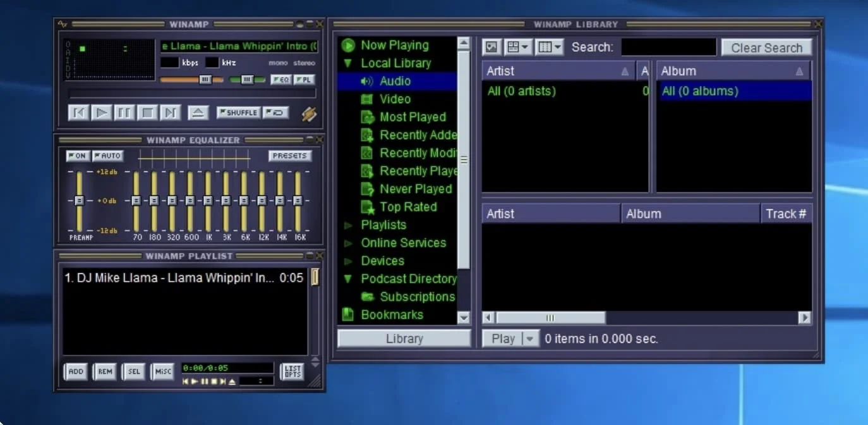The image size is (868, 425).
Task: Select the Audio speaker icon in library tree
Action: tap(367, 81)
